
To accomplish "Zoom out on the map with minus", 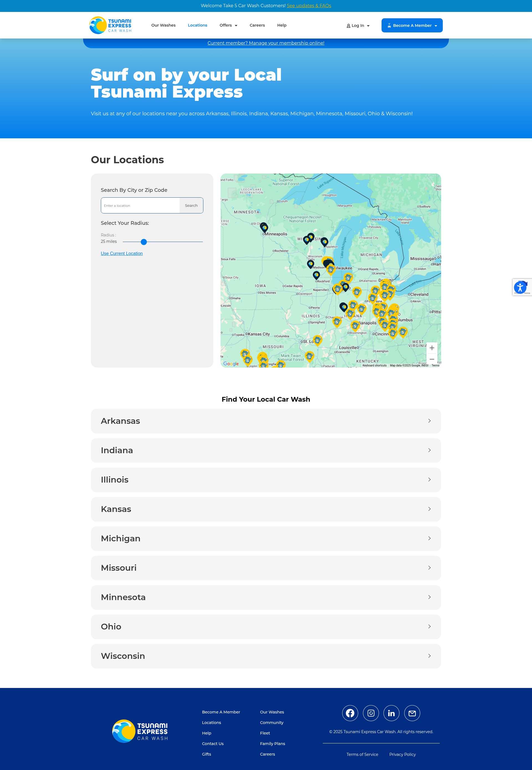I will (x=432, y=359).
